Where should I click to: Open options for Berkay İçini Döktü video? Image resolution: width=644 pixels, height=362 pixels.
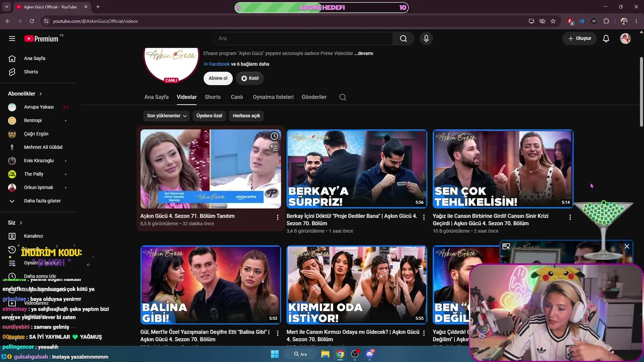(424, 217)
